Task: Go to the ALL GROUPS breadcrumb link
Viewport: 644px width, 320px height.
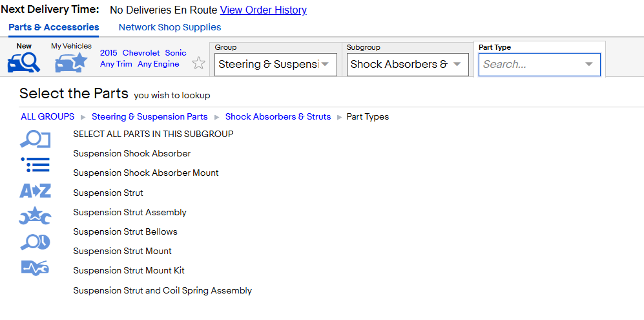Action: click(48, 117)
